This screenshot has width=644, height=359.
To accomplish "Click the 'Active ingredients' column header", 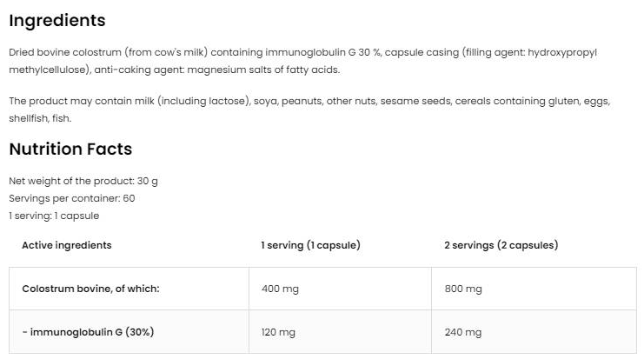I will pos(67,245).
